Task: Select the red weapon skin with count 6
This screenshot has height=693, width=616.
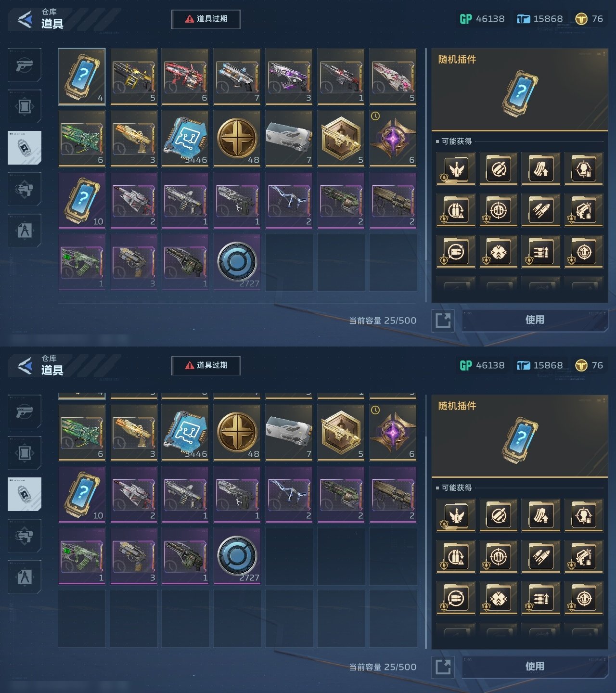Action: [x=185, y=77]
